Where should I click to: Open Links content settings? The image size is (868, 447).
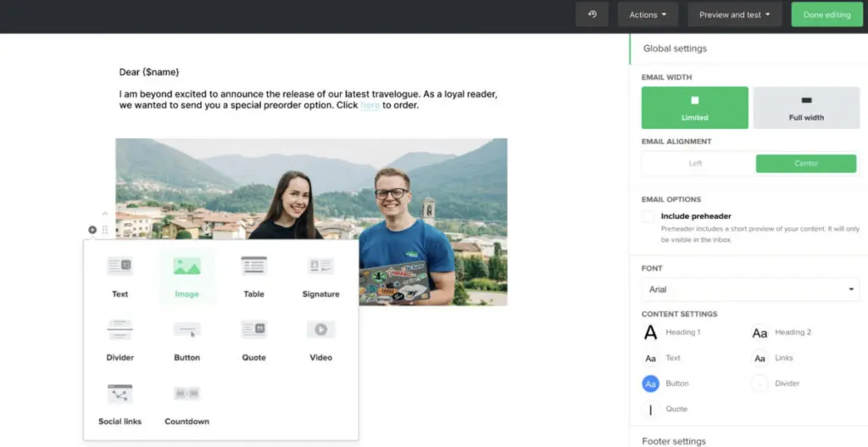tap(772, 358)
